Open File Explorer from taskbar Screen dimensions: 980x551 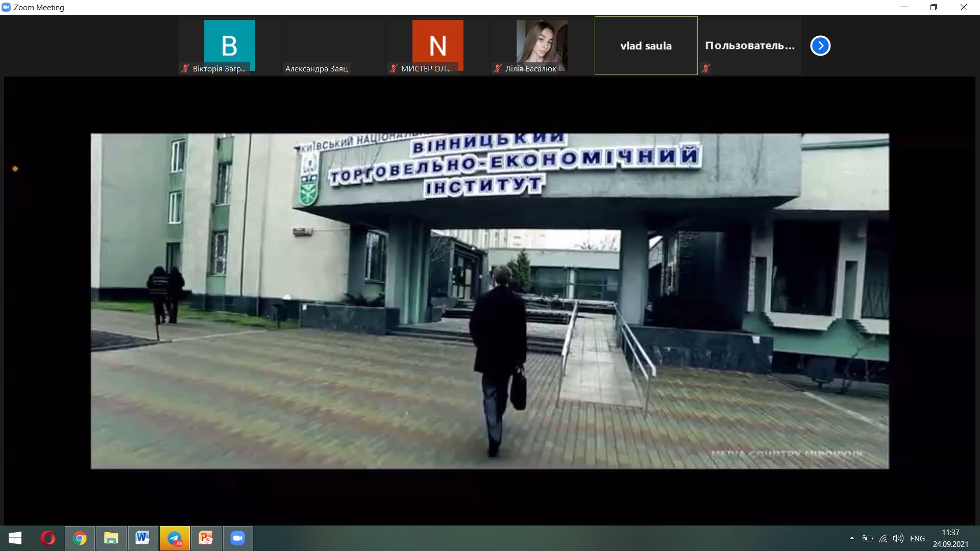tap(111, 538)
